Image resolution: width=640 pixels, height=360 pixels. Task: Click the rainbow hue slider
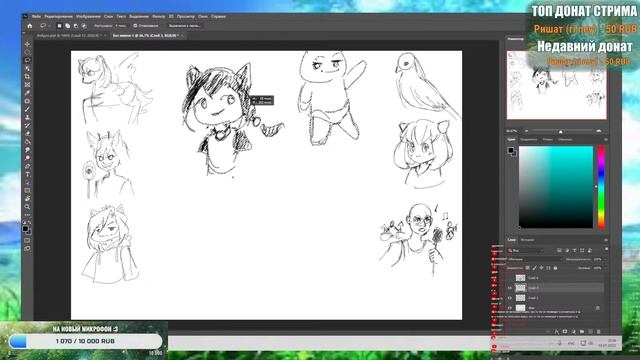pyautogui.click(x=601, y=187)
